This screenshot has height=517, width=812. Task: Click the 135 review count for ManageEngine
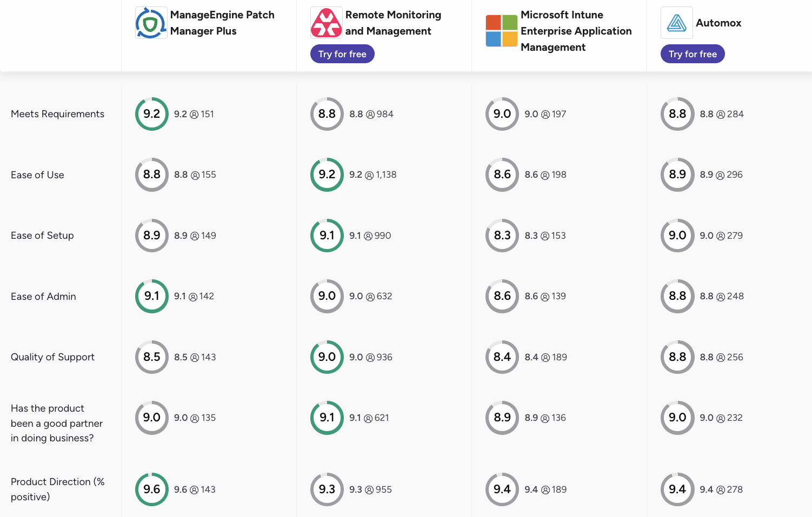[x=208, y=418]
